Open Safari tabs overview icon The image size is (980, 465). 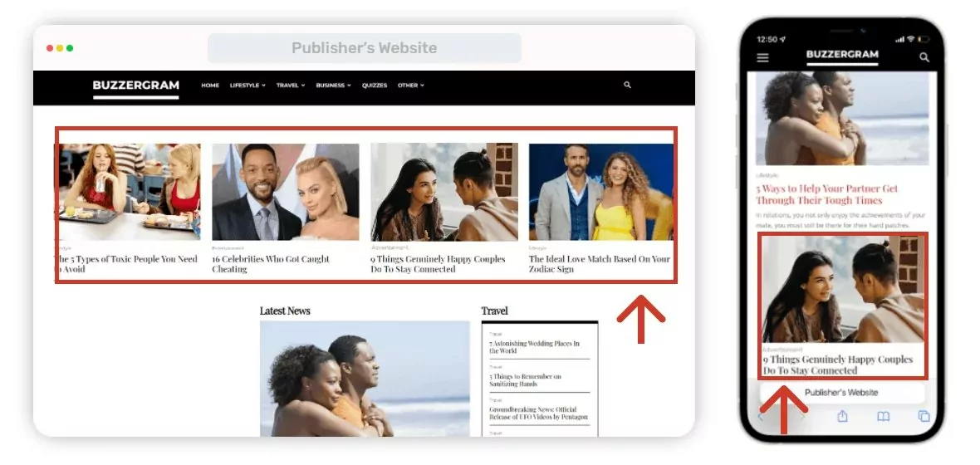pyautogui.click(x=924, y=416)
